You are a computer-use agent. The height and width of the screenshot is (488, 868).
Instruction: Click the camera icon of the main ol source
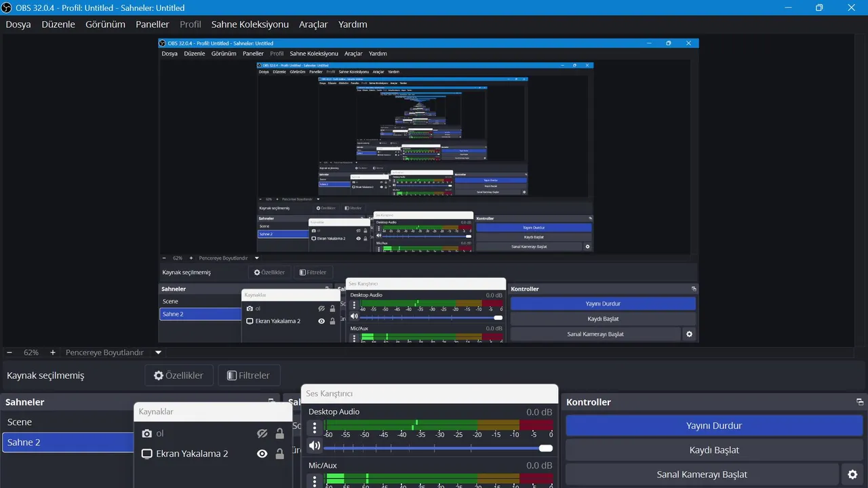click(x=146, y=434)
